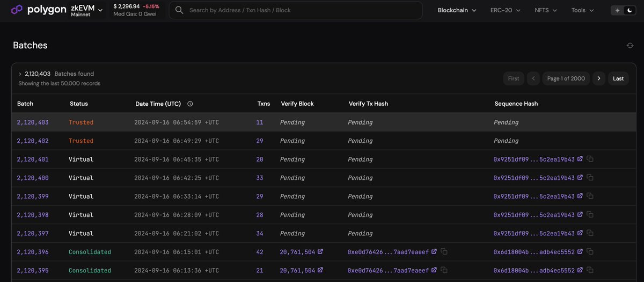Copy verify tx hash in row 2,120,395
The height and width of the screenshot is (282, 644).
point(444,271)
